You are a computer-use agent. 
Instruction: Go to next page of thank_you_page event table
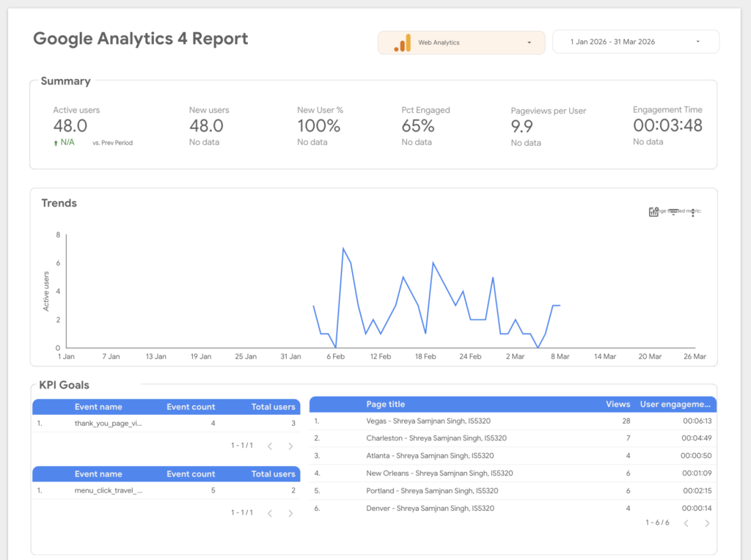[x=290, y=446]
